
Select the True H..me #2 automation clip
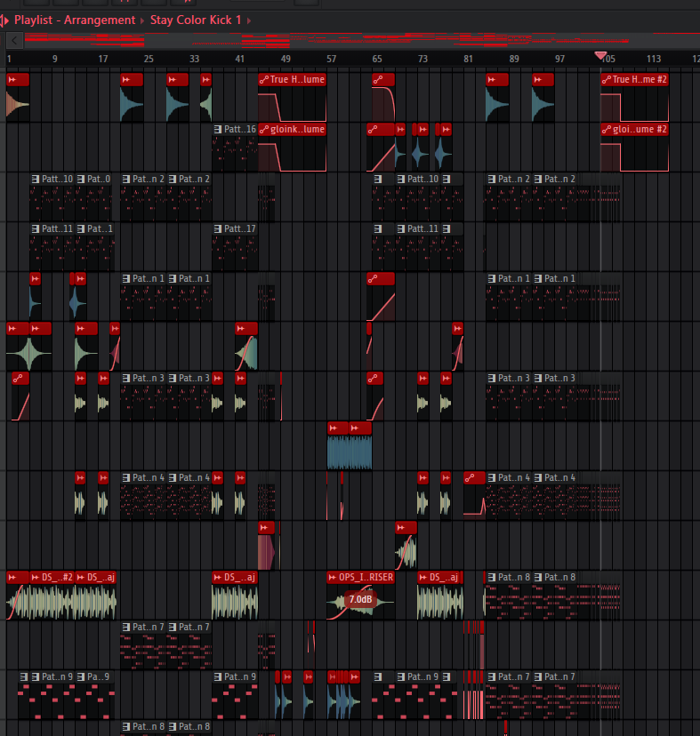coord(635,98)
